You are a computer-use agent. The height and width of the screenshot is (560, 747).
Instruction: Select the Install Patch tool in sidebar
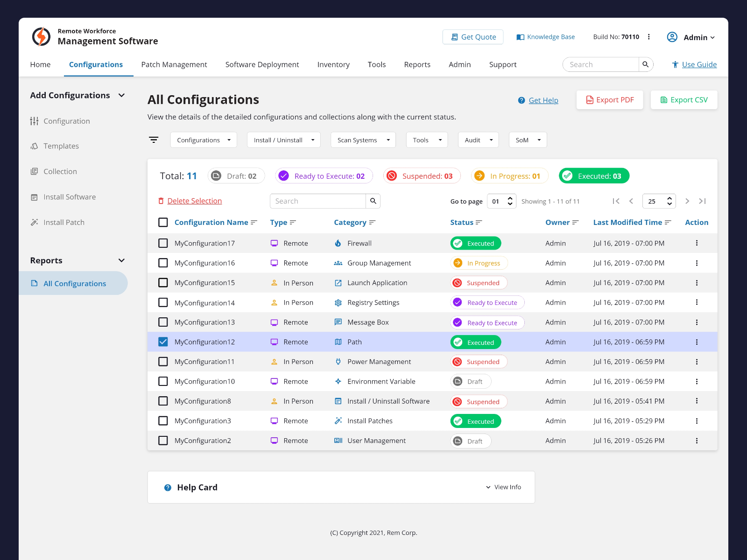pos(64,222)
